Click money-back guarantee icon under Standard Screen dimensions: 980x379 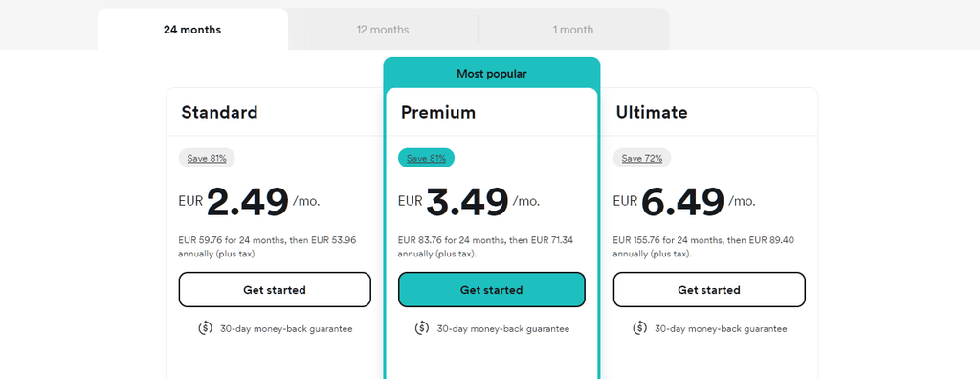pyautogui.click(x=205, y=327)
